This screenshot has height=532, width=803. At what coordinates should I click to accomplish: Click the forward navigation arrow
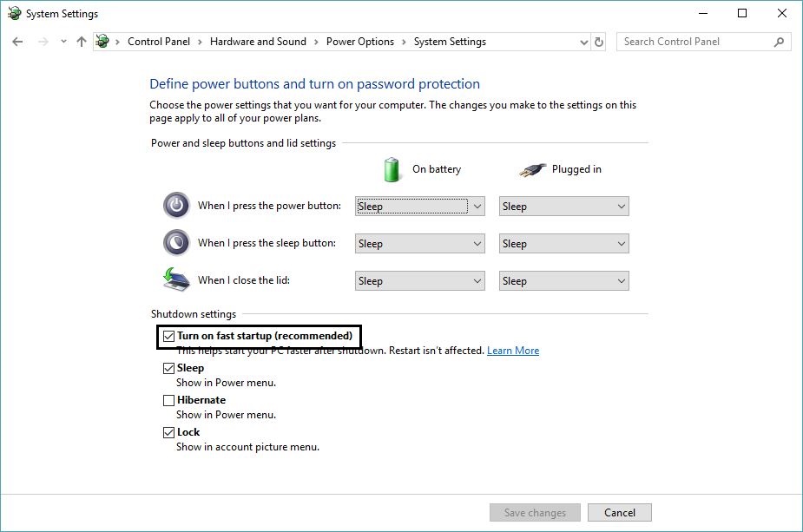coord(43,42)
